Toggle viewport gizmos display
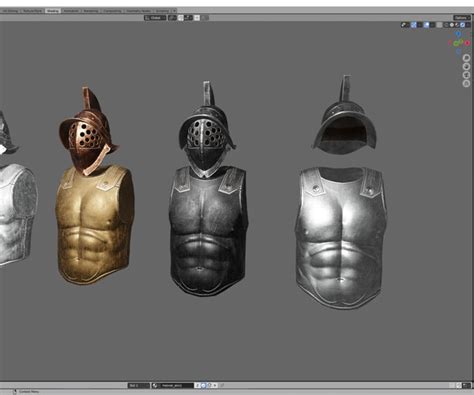474x395 pixels. pos(413,25)
